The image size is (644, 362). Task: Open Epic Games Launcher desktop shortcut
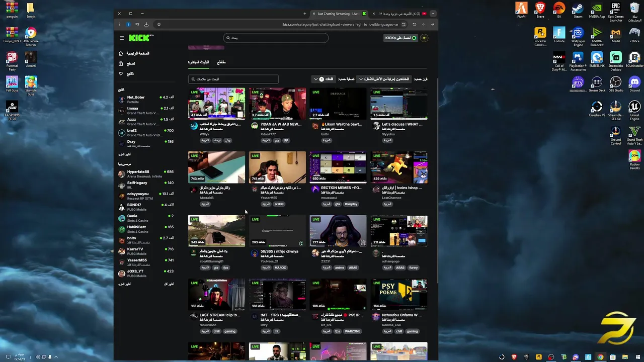(x=616, y=12)
